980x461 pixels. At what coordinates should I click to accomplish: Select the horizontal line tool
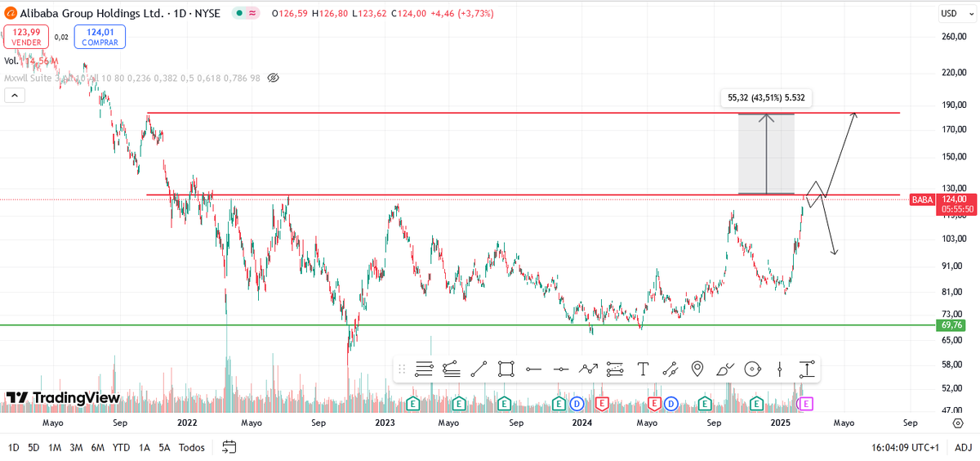[560, 369]
